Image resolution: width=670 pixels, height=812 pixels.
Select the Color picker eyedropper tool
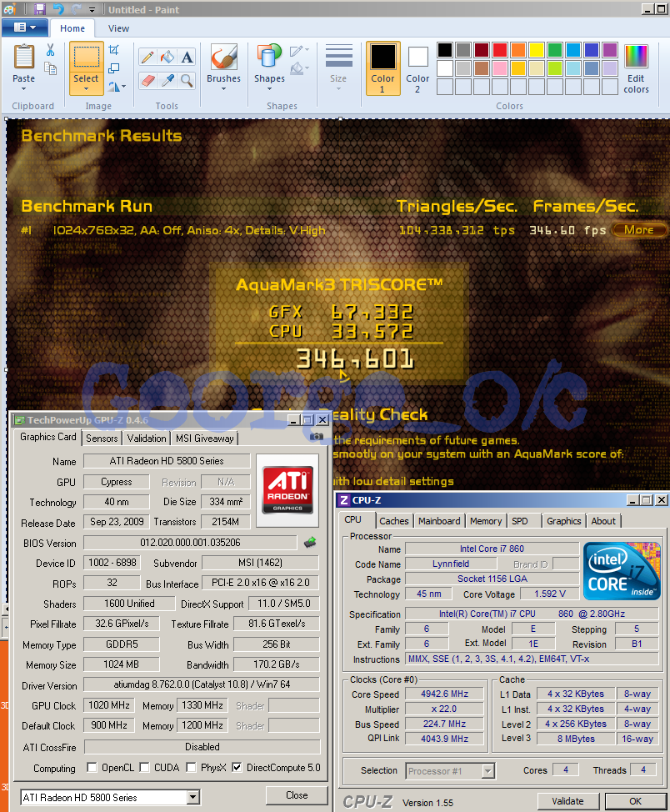(167, 80)
